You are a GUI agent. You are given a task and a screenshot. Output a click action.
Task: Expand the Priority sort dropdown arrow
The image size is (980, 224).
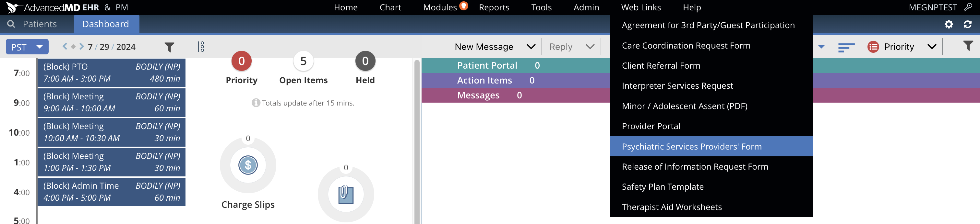(932, 47)
